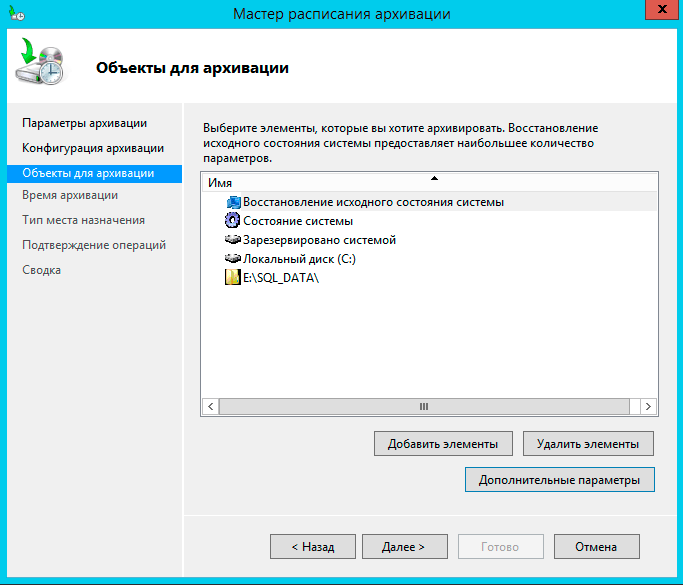Select the Локальный диск (C:) row

tap(429, 259)
